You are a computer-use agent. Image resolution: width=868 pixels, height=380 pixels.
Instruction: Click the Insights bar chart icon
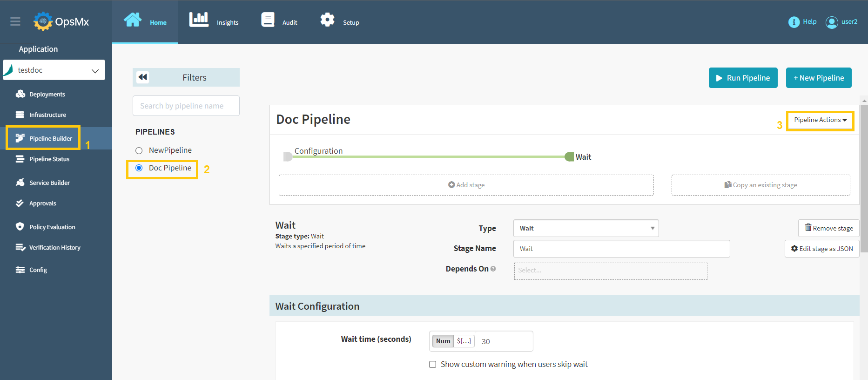click(x=199, y=20)
